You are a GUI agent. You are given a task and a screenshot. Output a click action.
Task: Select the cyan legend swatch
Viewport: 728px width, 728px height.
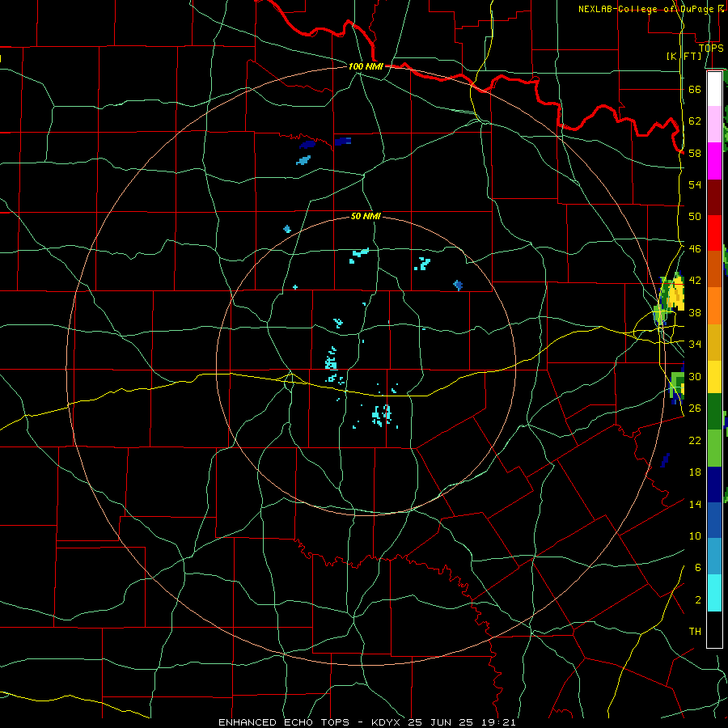(714, 593)
